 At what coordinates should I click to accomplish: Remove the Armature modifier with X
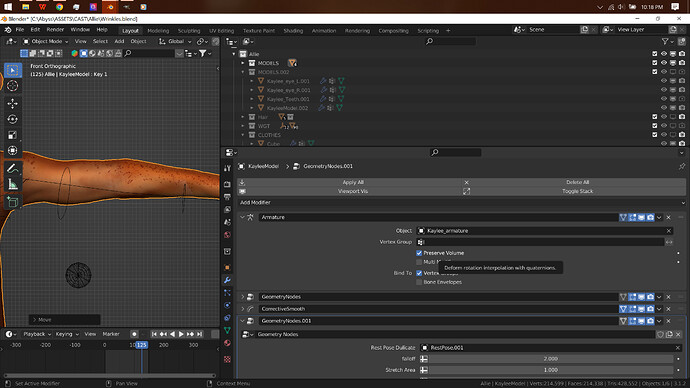(668, 217)
